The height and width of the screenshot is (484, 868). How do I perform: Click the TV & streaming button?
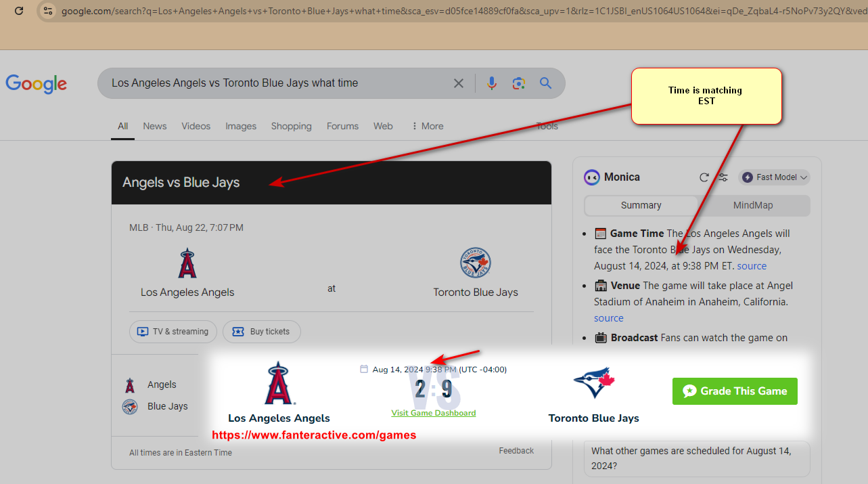[x=173, y=332]
